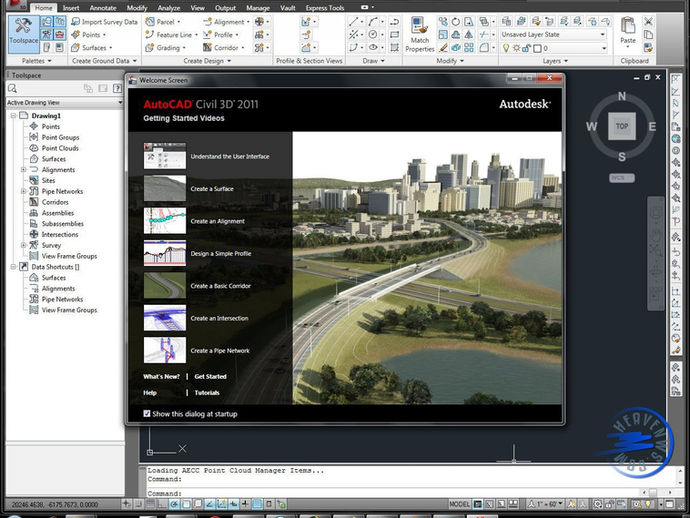Click the Create a Basic Corridor thumbnail
The width and height of the screenshot is (690, 518).
(165, 286)
